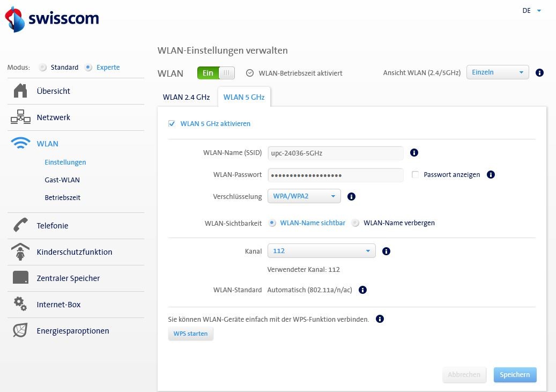Open the Verschlüsselung WPA/WPA2 dropdown

coord(304,196)
